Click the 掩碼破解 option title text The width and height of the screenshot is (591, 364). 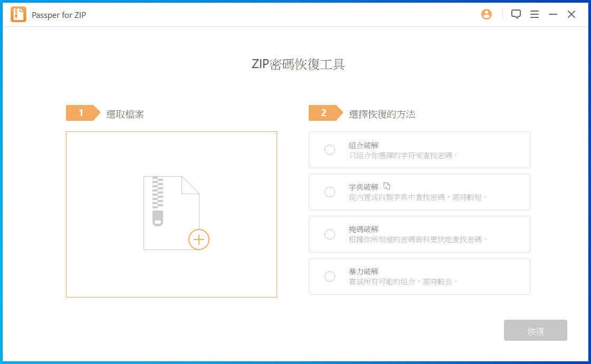pos(364,229)
